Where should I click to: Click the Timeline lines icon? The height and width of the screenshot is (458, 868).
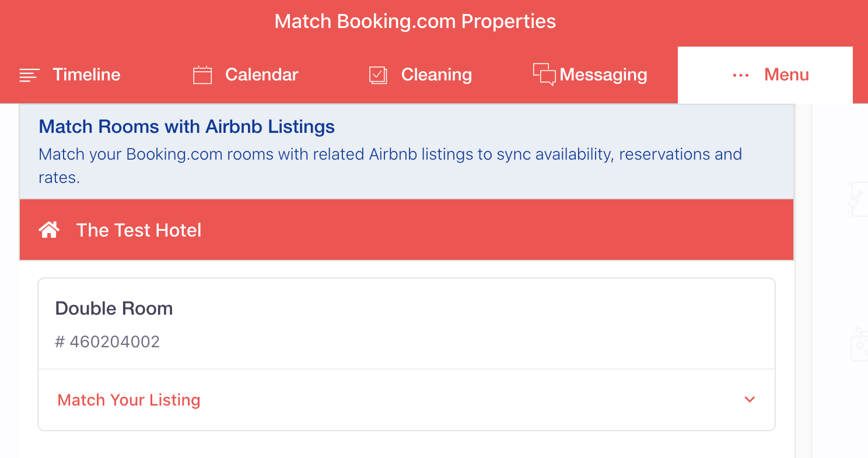29,75
